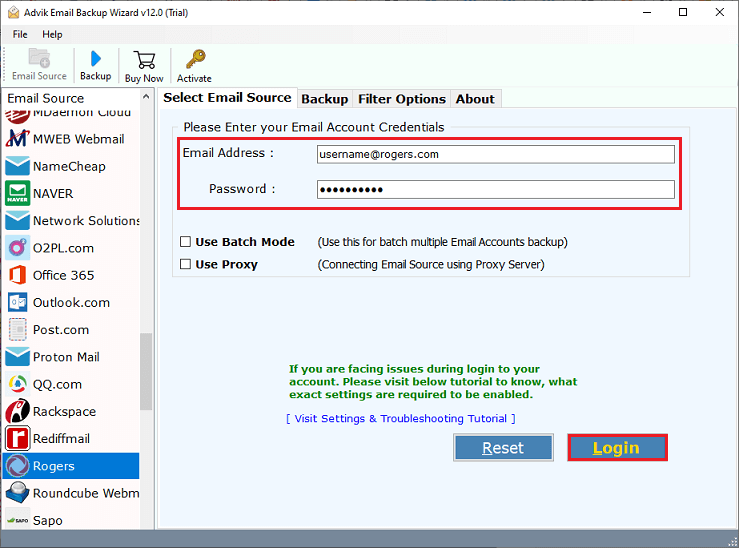Switch to Select Email Source tab

227,98
